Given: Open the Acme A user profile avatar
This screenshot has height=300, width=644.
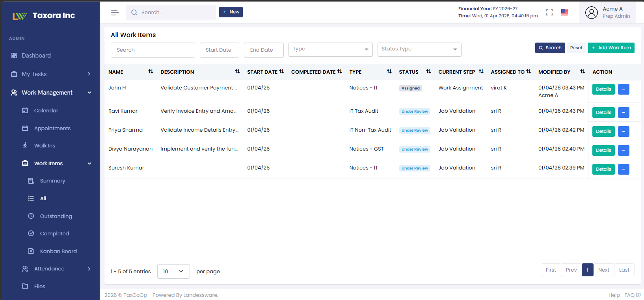Looking at the screenshot, I should (591, 13).
